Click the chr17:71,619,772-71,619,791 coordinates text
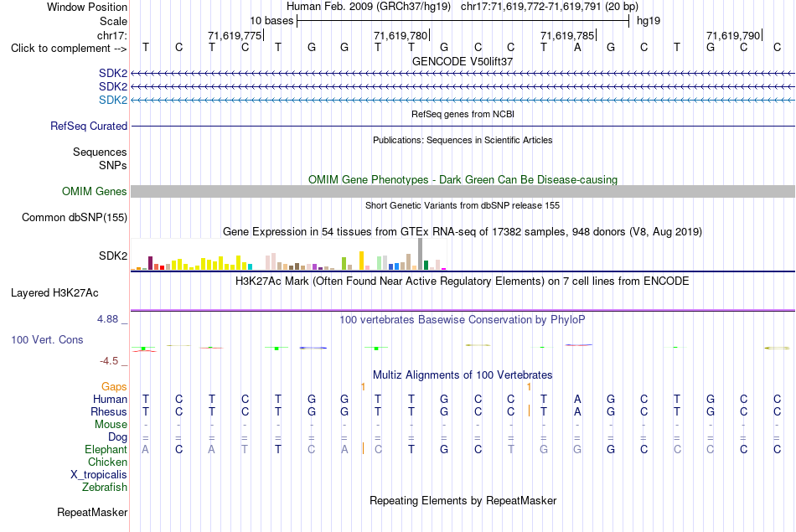The width and height of the screenshot is (796, 532). point(550,7)
